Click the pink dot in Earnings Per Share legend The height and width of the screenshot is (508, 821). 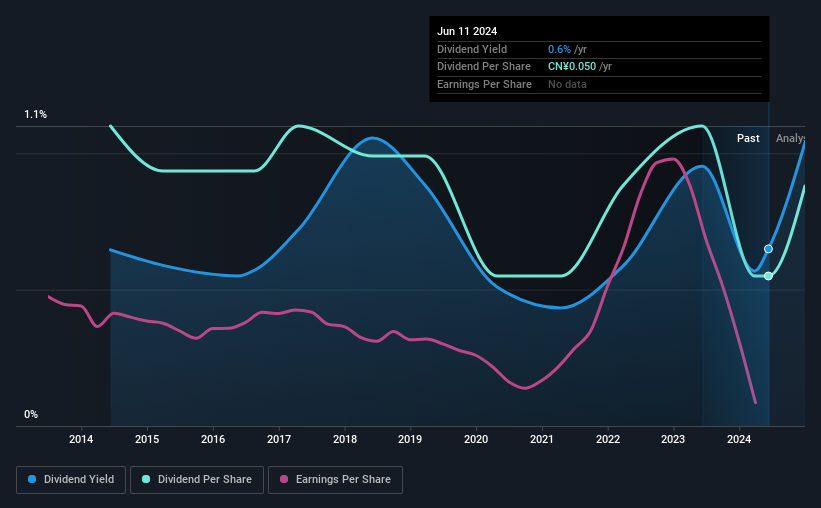(284, 479)
